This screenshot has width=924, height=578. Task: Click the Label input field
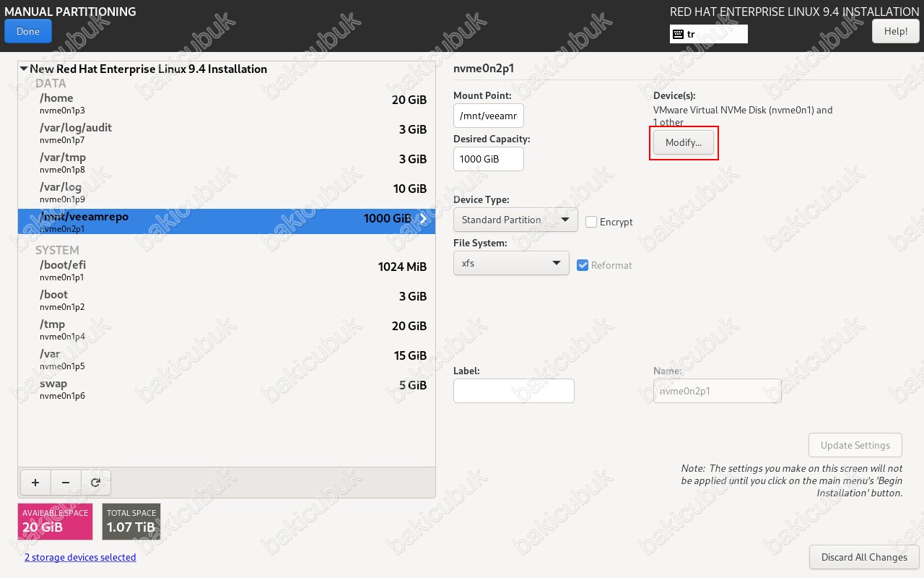click(514, 391)
